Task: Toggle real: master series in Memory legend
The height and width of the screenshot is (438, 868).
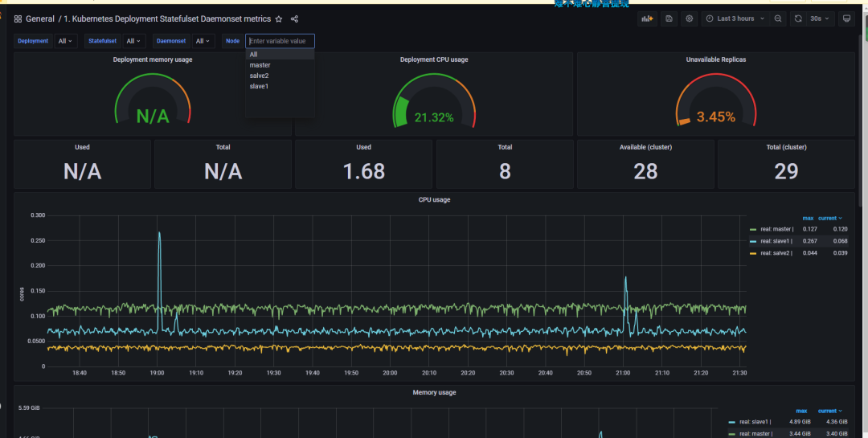Action: coord(756,433)
